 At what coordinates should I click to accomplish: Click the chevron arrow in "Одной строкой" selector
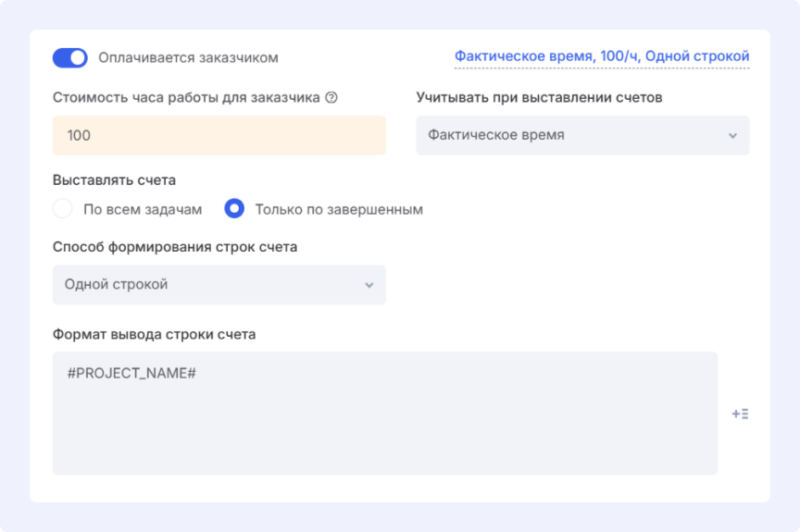coord(369,285)
